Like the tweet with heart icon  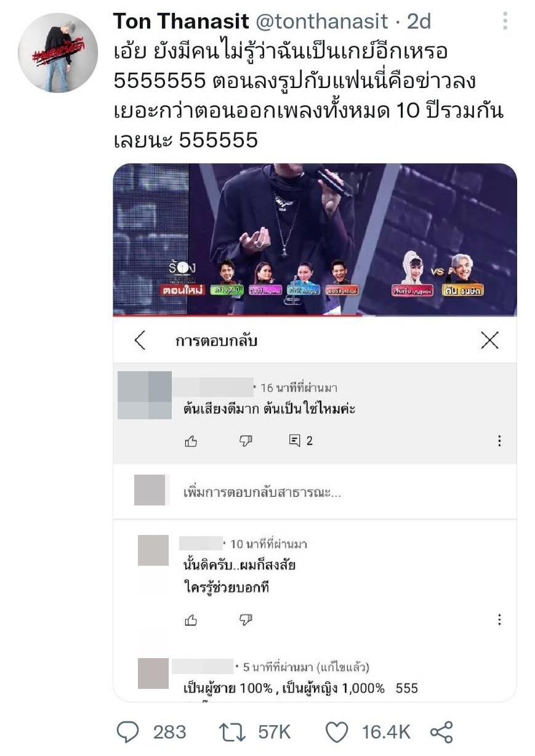pos(336,731)
